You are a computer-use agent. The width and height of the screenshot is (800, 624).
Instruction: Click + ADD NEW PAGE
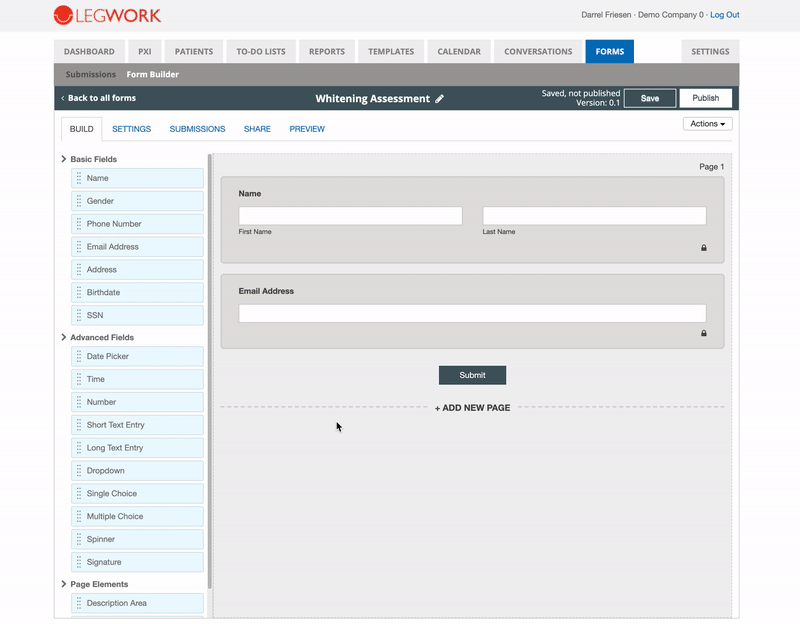click(472, 408)
